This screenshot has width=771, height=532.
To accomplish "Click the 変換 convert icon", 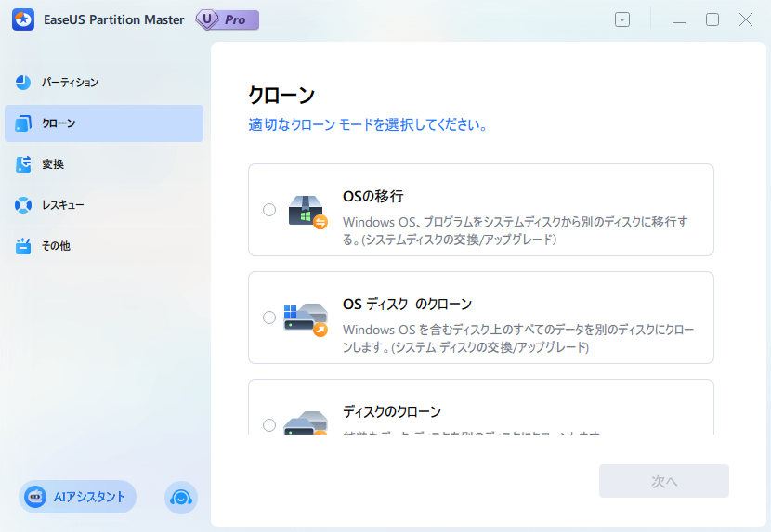I will 22,163.
